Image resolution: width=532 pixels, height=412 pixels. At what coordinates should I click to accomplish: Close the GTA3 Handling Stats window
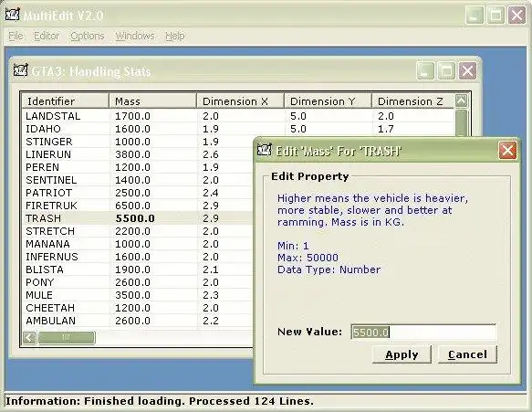pyautogui.click(x=467, y=71)
